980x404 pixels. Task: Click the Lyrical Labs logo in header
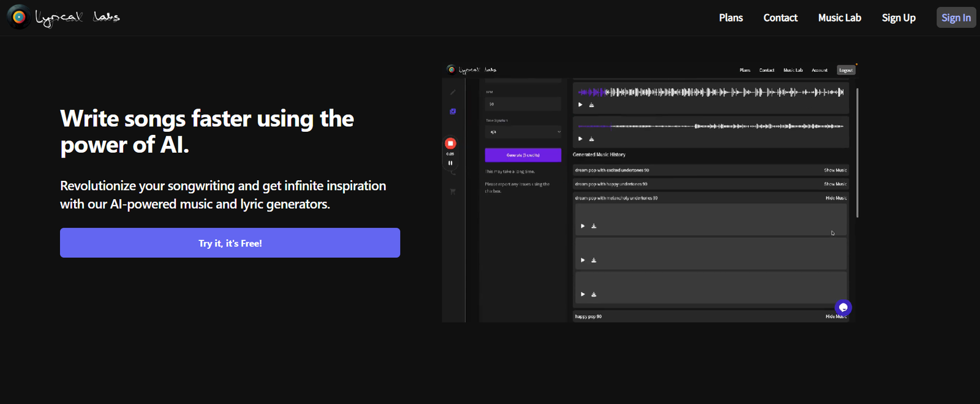(63, 17)
